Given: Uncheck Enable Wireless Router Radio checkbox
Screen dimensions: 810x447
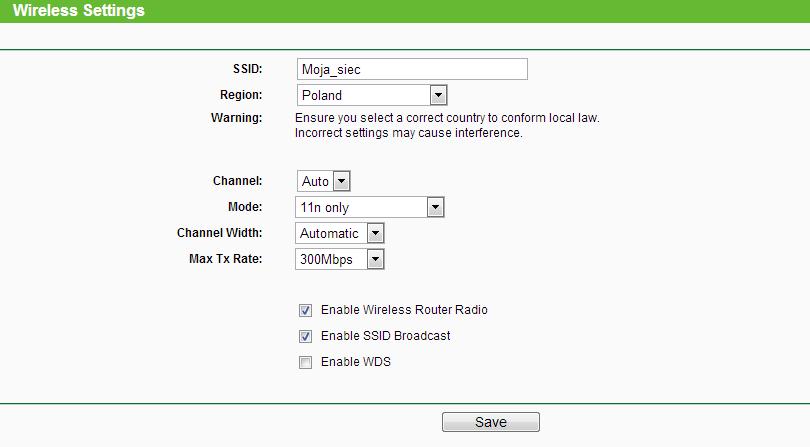Looking at the screenshot, I should point(305,311).
